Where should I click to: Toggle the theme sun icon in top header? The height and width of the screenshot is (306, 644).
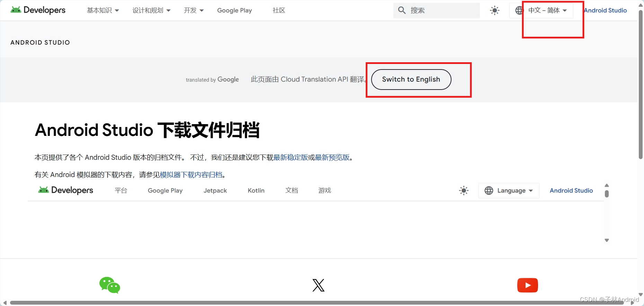pyautogui.click(x=495, y=10)
